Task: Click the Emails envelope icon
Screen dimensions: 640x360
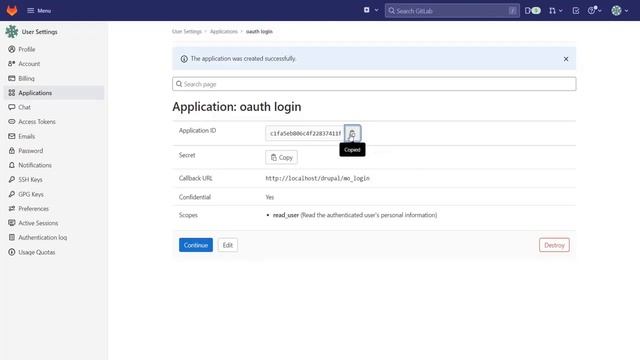Action: pyautogui.click(x=11, y=136)
